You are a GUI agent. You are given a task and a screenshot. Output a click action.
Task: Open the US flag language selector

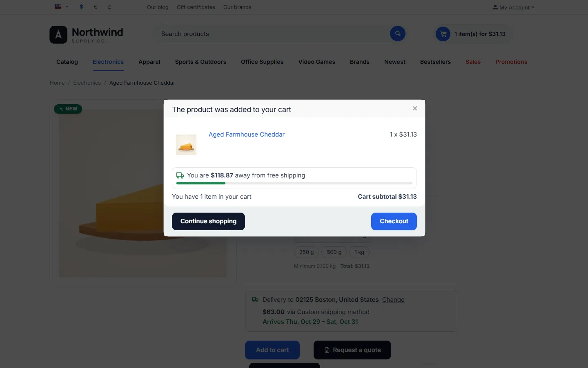pyautogui.click(x=61, y=7)
